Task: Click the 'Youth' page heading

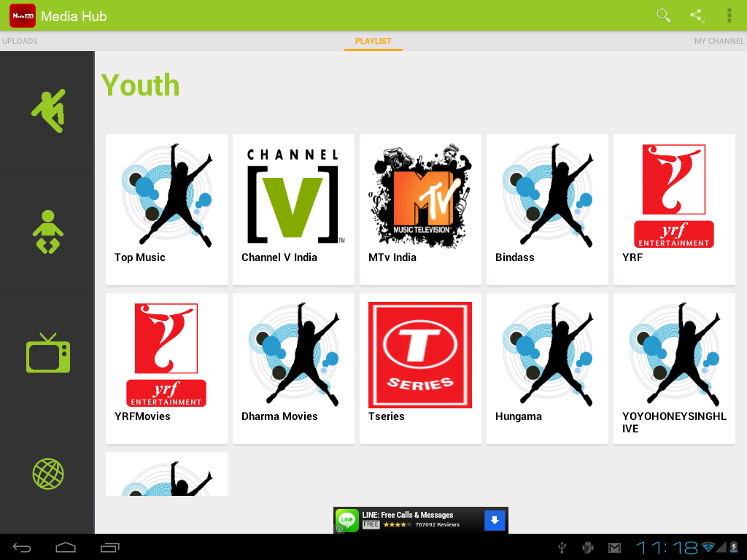Action: 141,85
